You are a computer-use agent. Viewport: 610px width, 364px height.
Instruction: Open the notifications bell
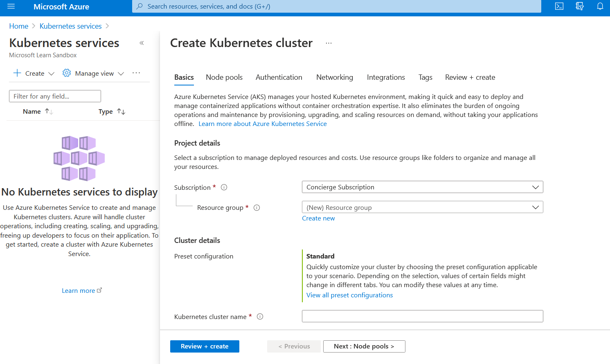tap(600, 6)
